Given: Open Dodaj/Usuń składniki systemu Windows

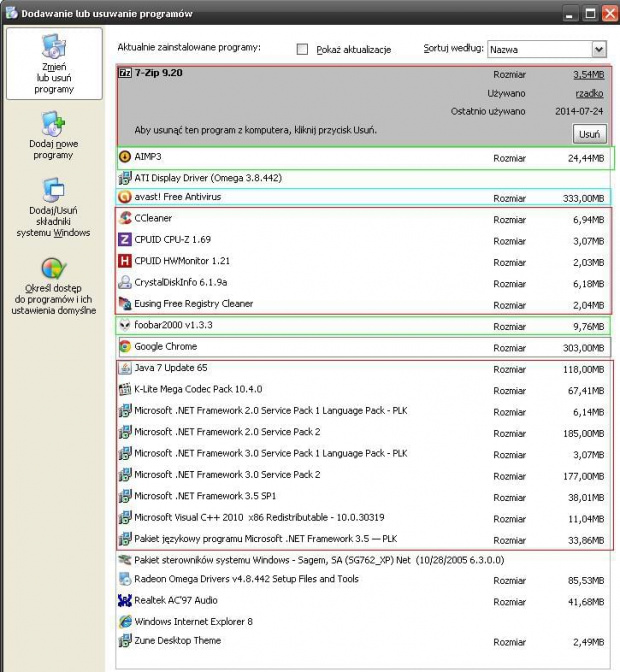Looking at the screenshot, I should (53, 207).
